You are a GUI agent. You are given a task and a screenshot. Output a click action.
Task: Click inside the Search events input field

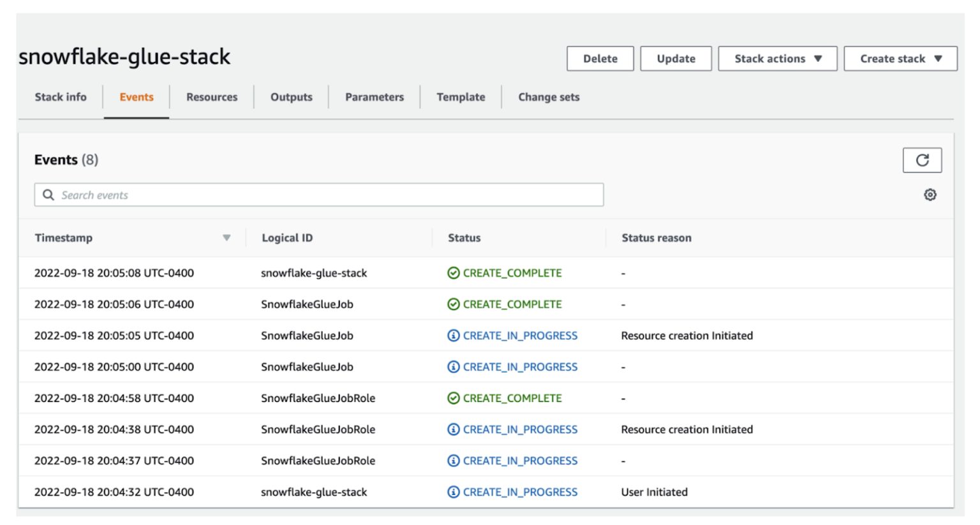pyautogui.click(x=255, y=195)
